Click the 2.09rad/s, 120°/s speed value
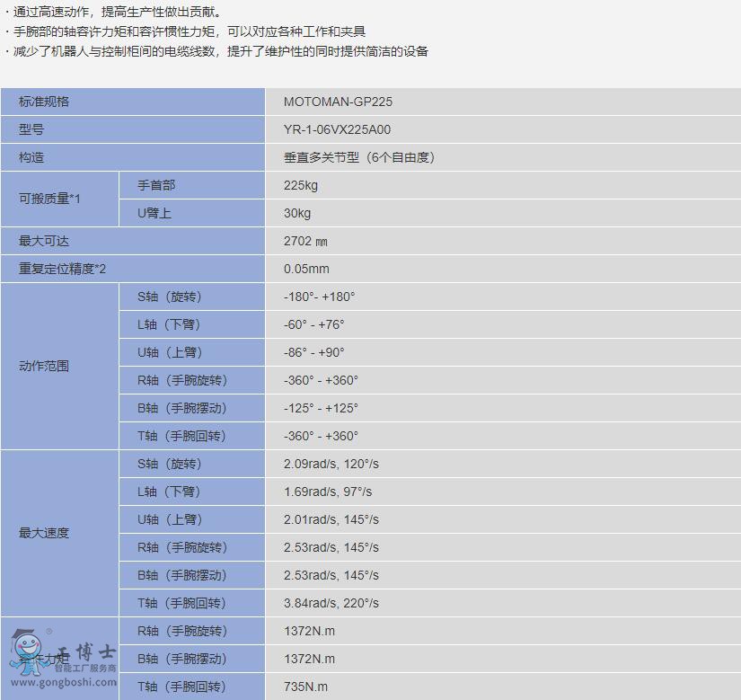Screen dimensions: 741x700 pyautogui.click(x=331, y=464)
